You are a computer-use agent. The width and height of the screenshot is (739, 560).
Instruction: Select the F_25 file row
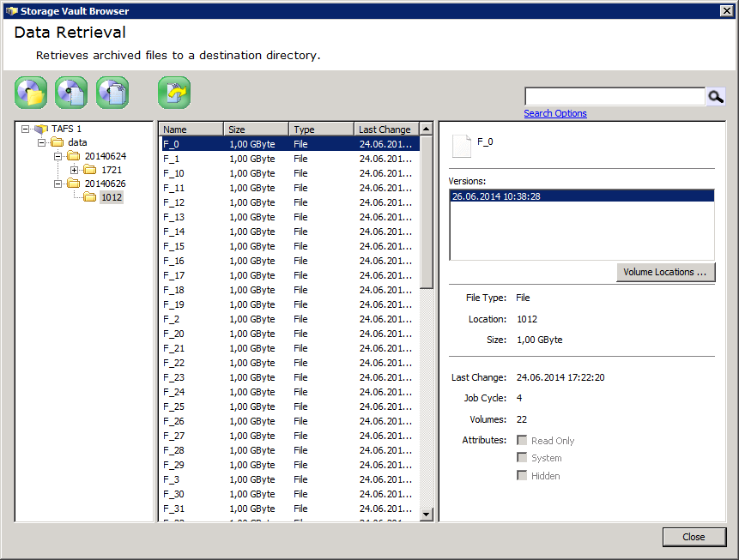pyautogui.click(x=289, y=407)
